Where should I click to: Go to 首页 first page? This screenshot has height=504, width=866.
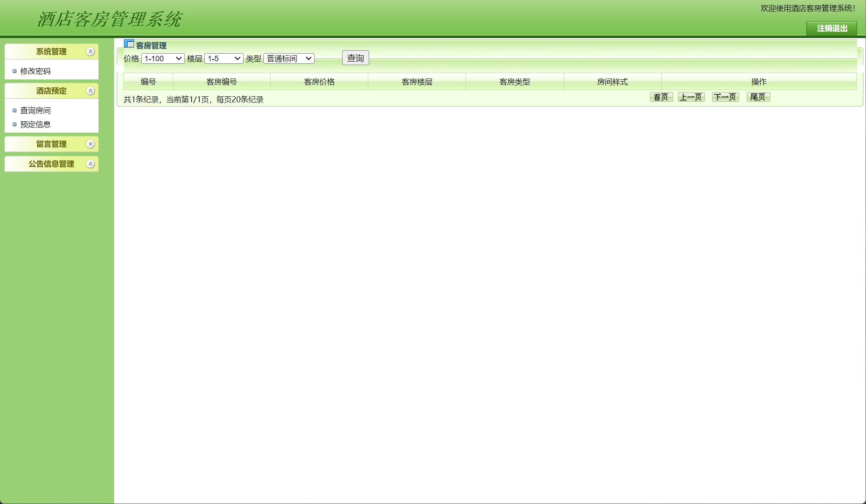tap(661, 97)
